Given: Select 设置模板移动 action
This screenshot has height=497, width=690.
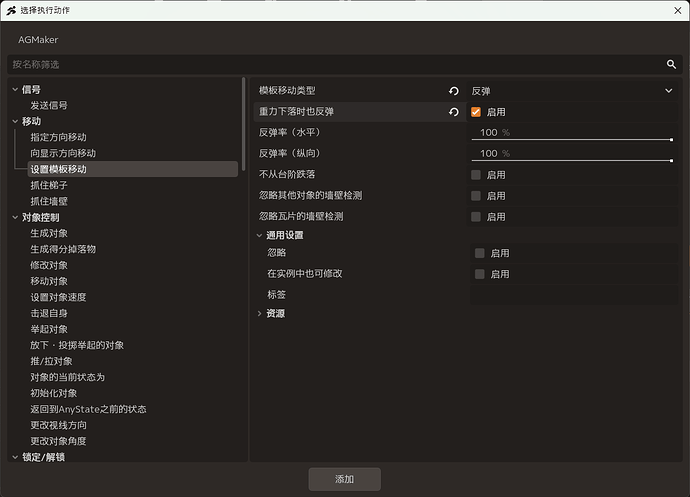Looking at the screenshot, I should coord(132,169).
